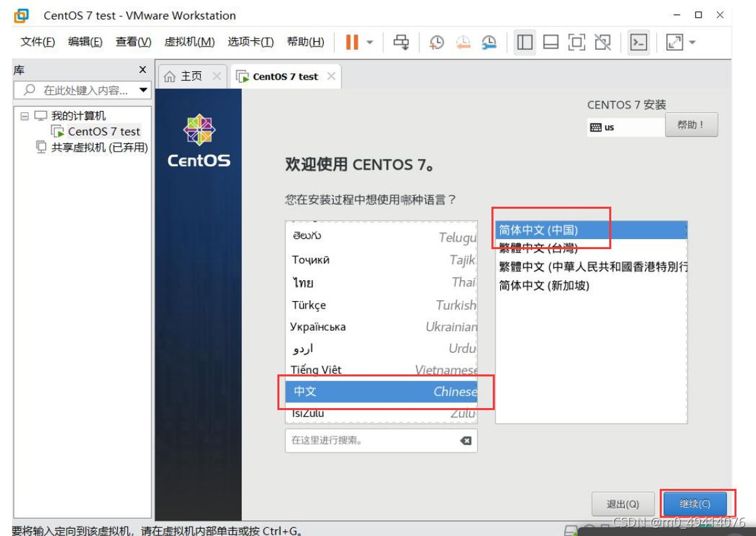The image size is (756, 536).
Task: Toggle the library sidebar view icon
Action: tap(524, 42)
